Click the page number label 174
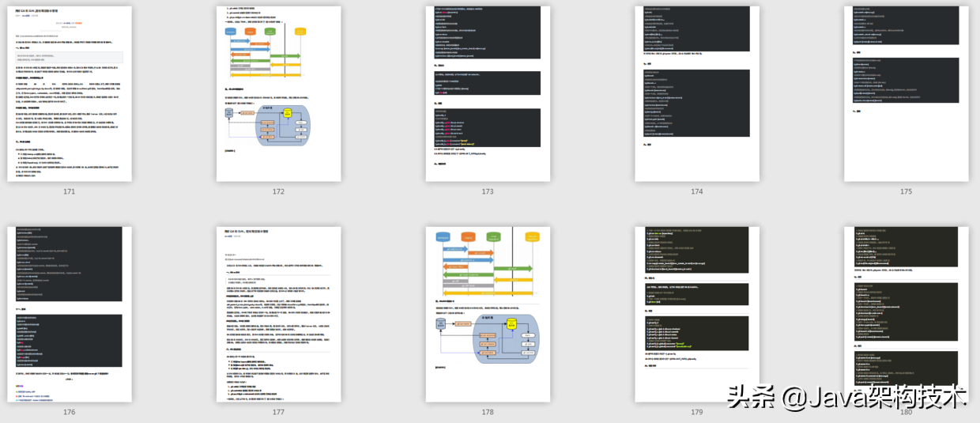980x423 pixels. click(697, 191)
